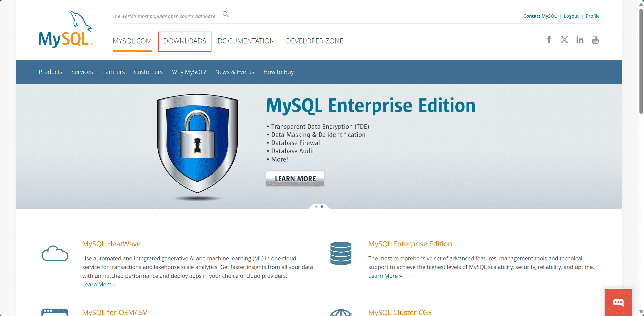
Task: Open the red chat bubble widget
Action: pos(618,302)
